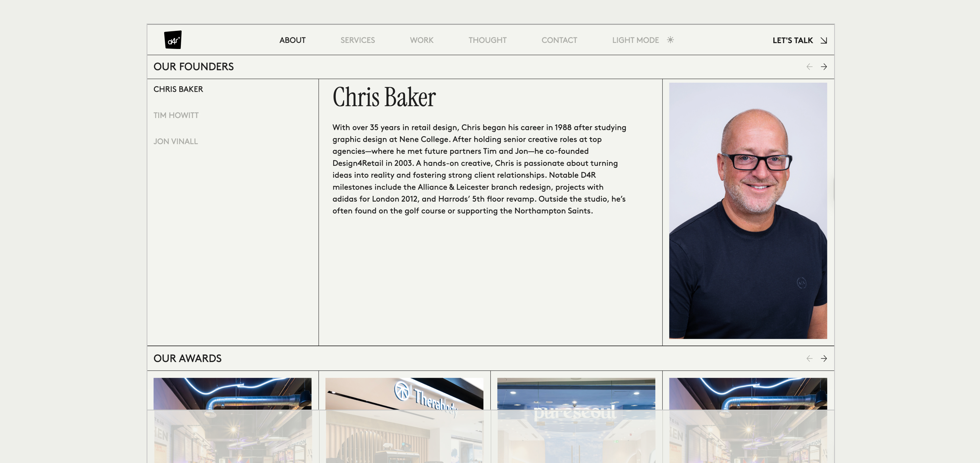Click awards carousel left arrow
Image resolution: width=980 pixels, height=463 pixels.
tap(809, 359)
